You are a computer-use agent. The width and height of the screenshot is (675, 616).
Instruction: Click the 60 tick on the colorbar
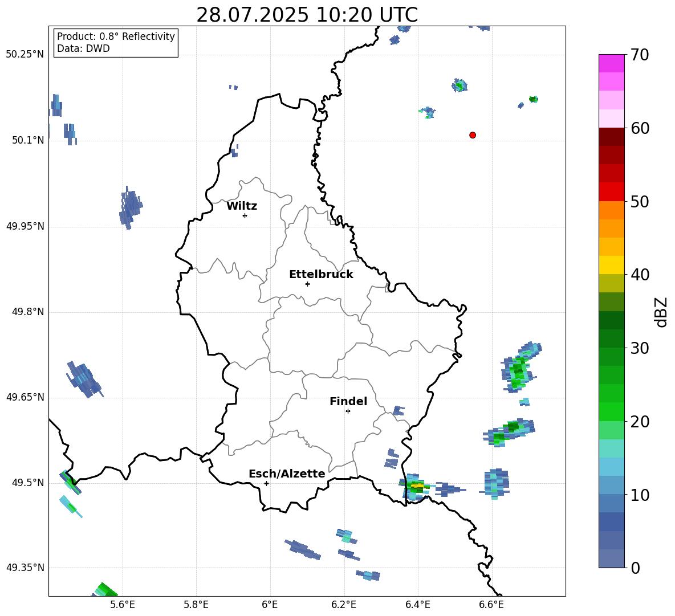[640, 128]
